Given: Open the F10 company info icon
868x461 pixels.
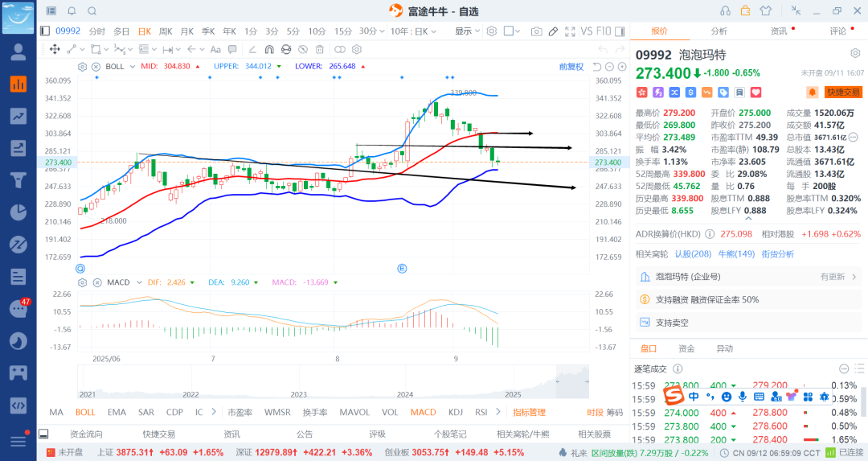Looking at the screenshot, I should 604,31.
